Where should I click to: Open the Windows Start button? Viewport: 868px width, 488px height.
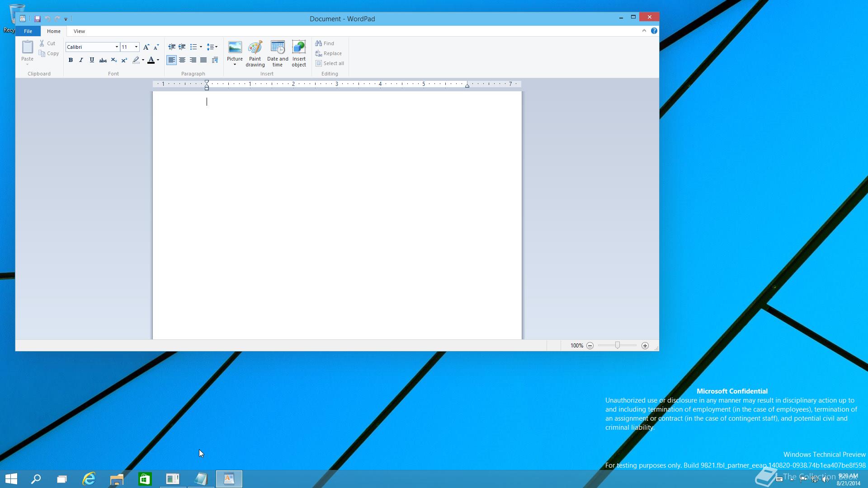(x=11, y=479)
